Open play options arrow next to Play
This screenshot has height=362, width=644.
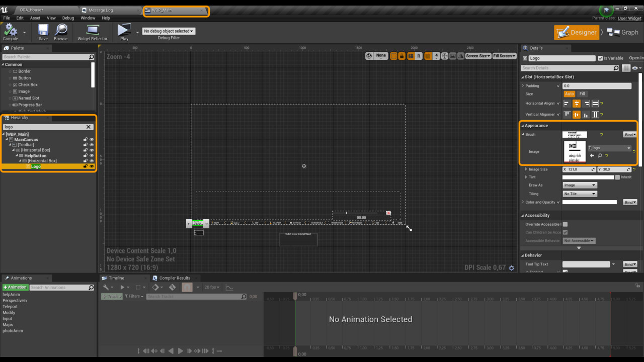[137, 33]
